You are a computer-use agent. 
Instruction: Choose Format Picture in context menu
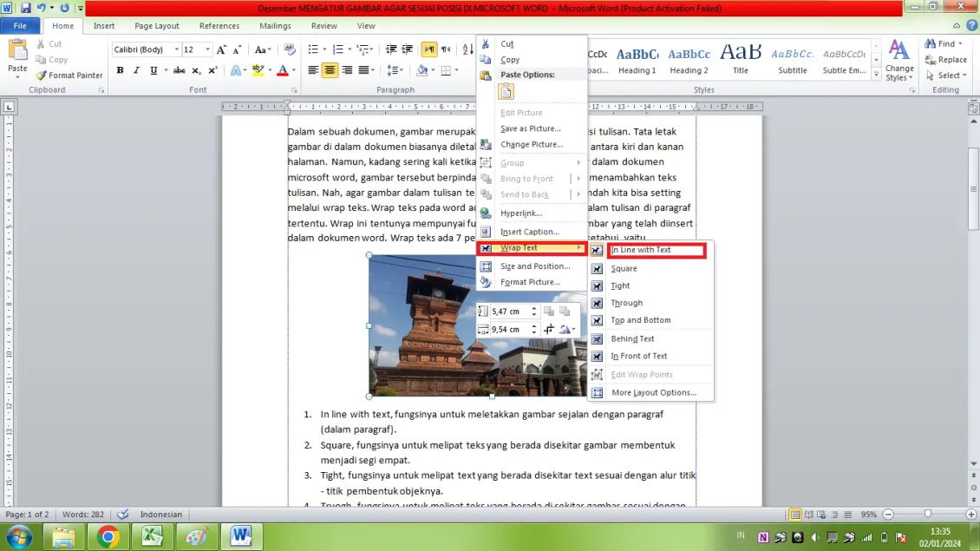[532, 282]
